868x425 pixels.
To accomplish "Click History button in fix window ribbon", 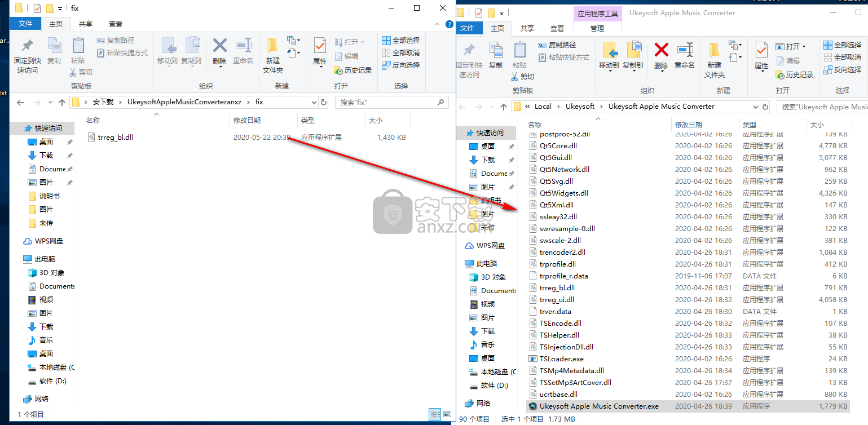I will 353,70.
